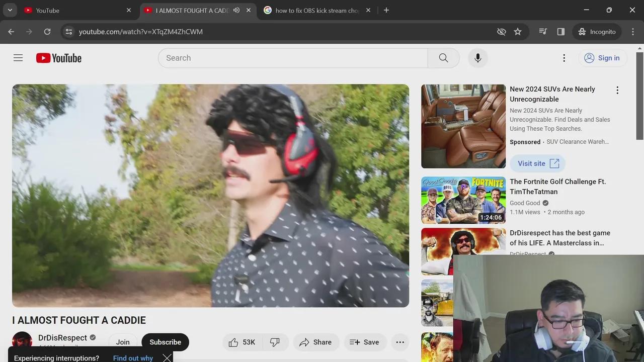Open Chrome side panel icon
Image resolution: width=644 pixels, height=362 pixels.
click(561, 32)
